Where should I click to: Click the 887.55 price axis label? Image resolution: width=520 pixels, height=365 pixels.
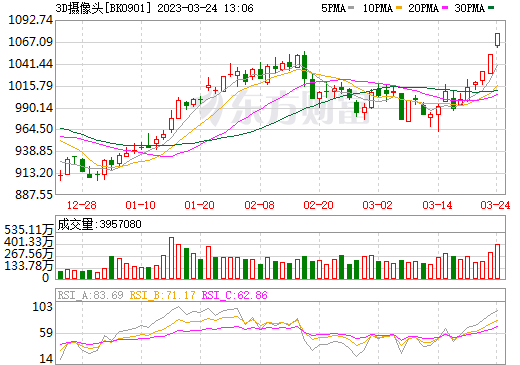[x=34, y=194]
